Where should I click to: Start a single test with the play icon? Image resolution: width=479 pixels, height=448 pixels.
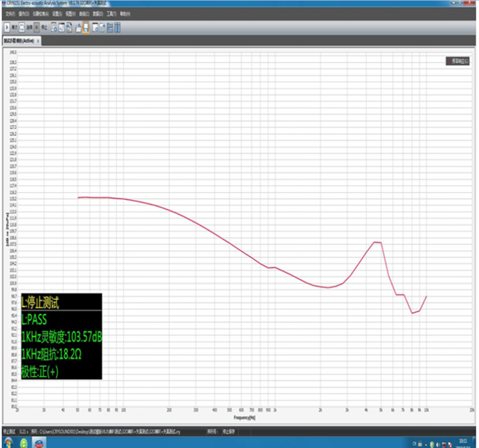pyautogui.click(x=7, y=28)
